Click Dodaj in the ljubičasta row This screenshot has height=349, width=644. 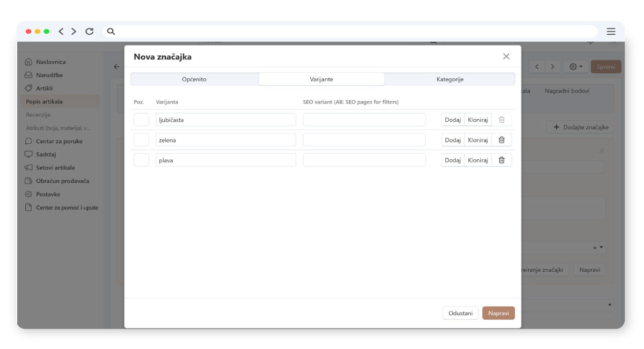[x=452, y=120]
